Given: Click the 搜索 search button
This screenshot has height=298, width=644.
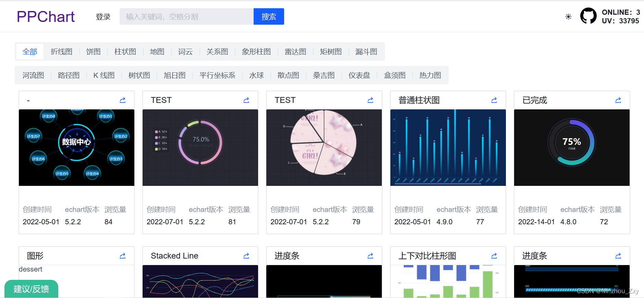Looking at the screenshot, I should click(269, 16).
